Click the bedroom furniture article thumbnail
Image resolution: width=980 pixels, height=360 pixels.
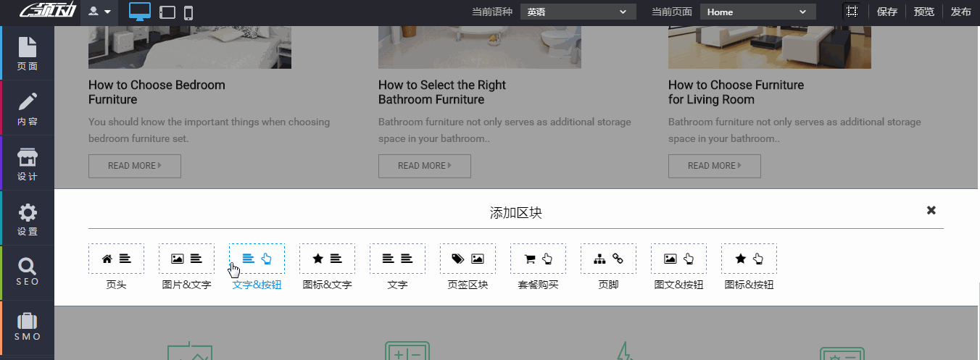coord(190,48)
